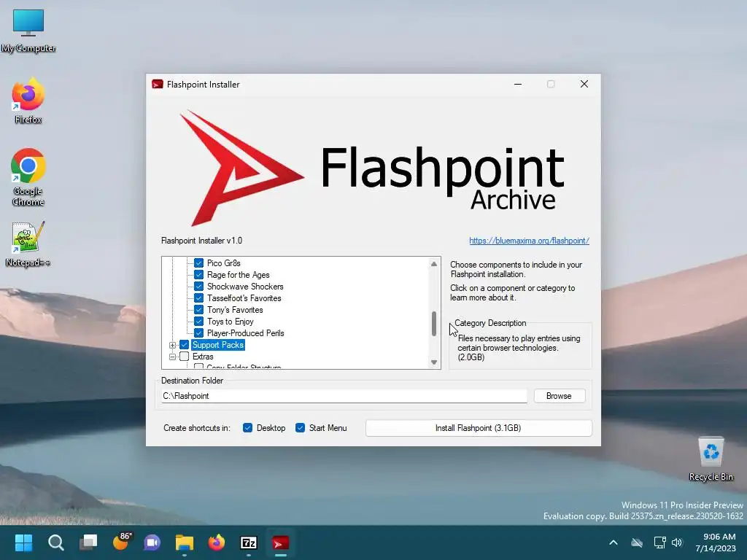Select the Firefox desktop shortcut

tap(28, 101)
